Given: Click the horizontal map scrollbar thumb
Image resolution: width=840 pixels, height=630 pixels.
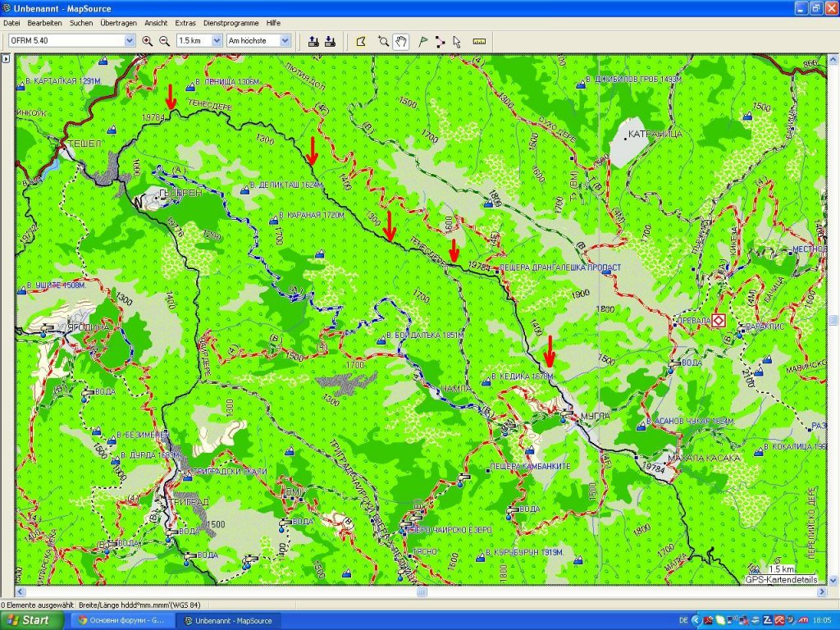Looking at the screenshot, I should pos(421,591).
